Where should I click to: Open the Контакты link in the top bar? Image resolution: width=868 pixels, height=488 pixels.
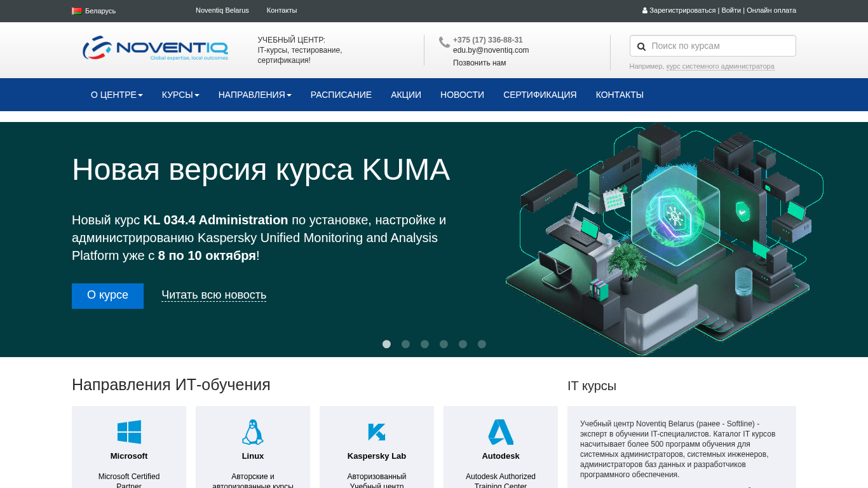pyautogui.click(x=281, y=10)
